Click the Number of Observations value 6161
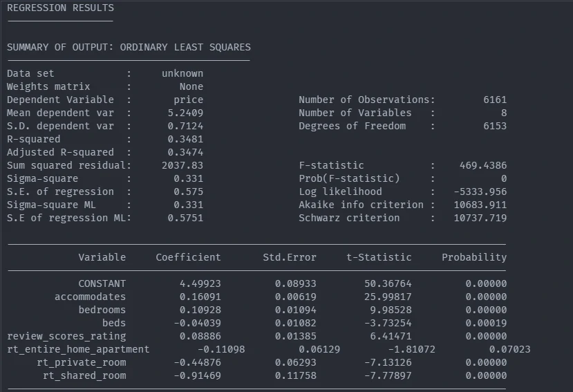This screenshot has width=573, height=392. [x=495, y=100]
